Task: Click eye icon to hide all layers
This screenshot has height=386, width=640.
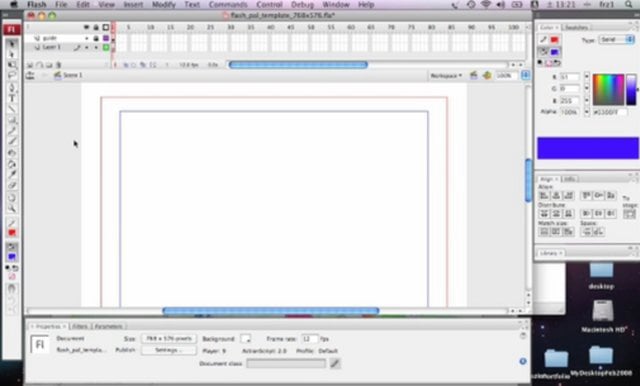Action: coord(87,27)
